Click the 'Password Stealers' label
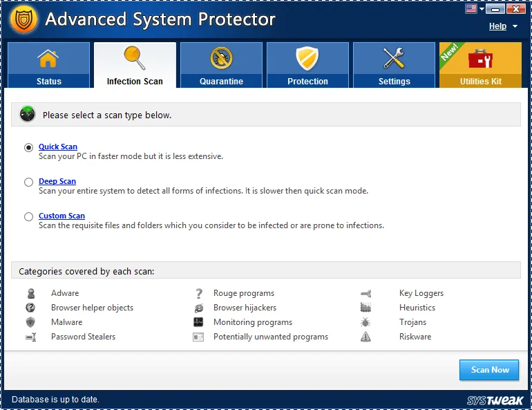532x410 pixels. pos(83,337)
